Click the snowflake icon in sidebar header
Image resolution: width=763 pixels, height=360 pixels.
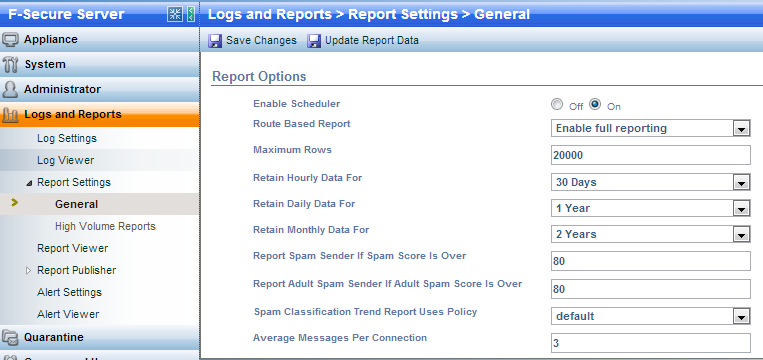coord(175,14)
